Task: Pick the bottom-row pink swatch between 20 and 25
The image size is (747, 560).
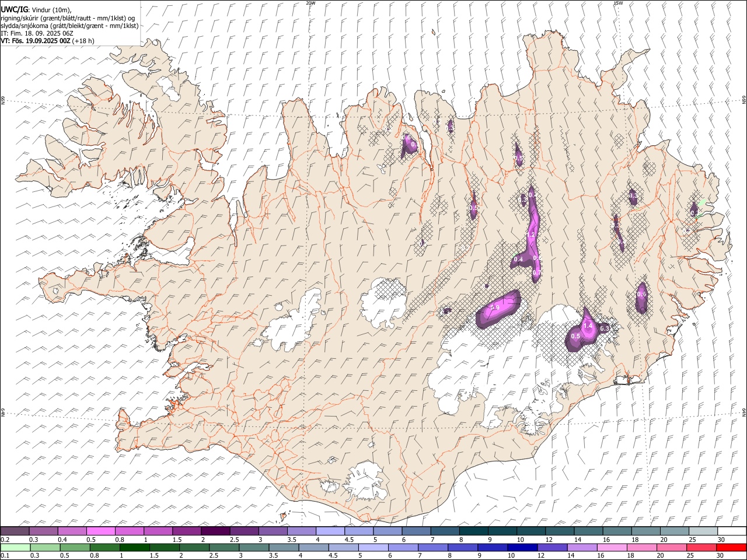Action: point(671,547)
